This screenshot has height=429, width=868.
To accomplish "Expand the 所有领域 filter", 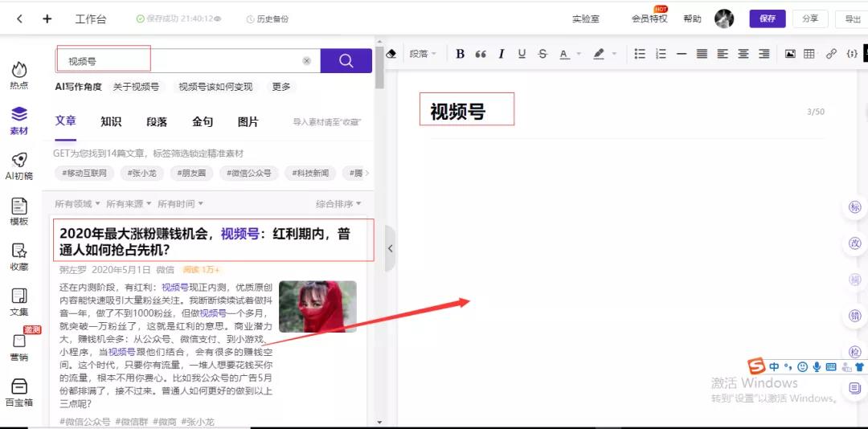I will click(77, 204).
